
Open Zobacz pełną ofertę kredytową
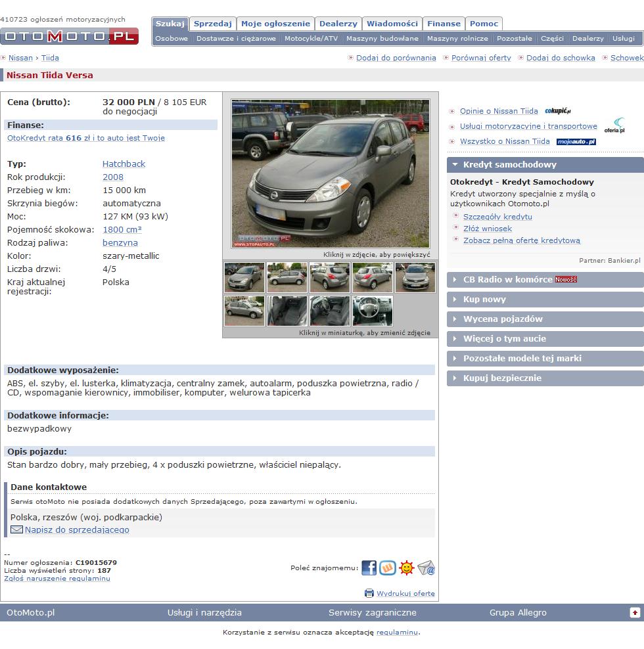click(522, 241)
